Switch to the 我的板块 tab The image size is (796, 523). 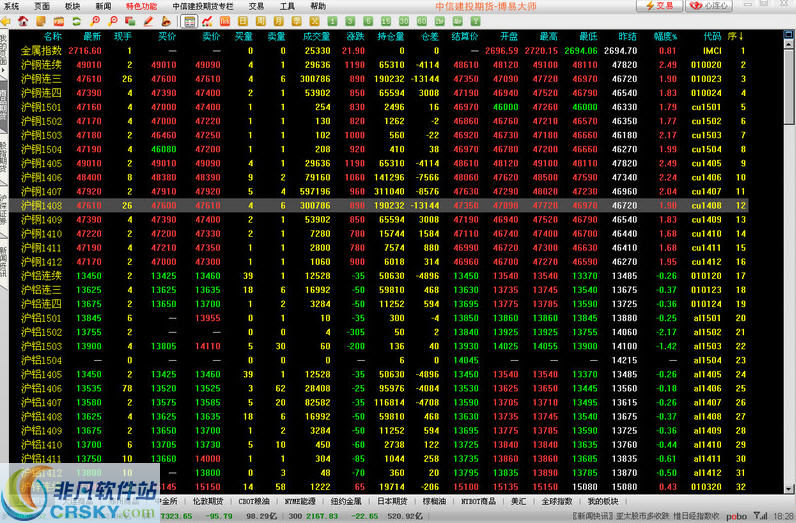(603, 501)
